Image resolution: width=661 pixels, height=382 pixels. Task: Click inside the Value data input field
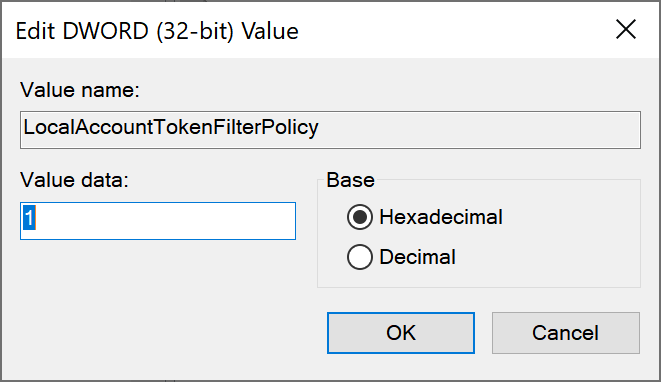coord(158,221)
